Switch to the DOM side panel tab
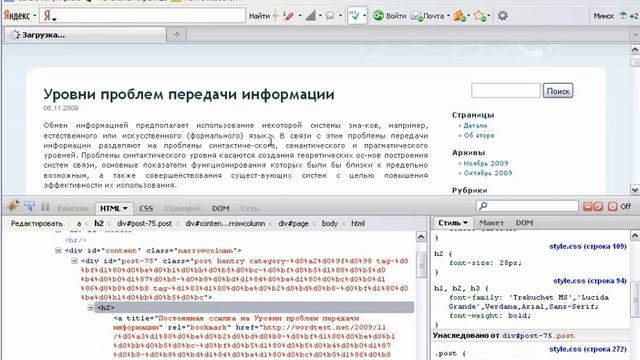Image resolution: width=640 pixels, height=360 pixels. (x=524, y=223)
